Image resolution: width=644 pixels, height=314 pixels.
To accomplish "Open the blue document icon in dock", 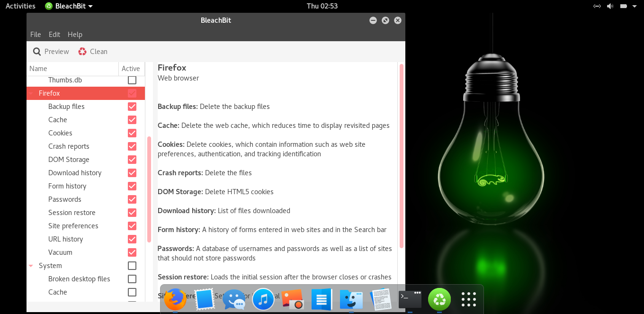I will 322,299.
